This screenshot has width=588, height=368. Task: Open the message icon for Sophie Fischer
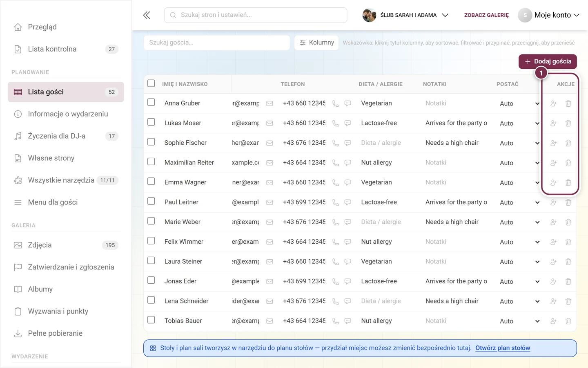point(348,143)
